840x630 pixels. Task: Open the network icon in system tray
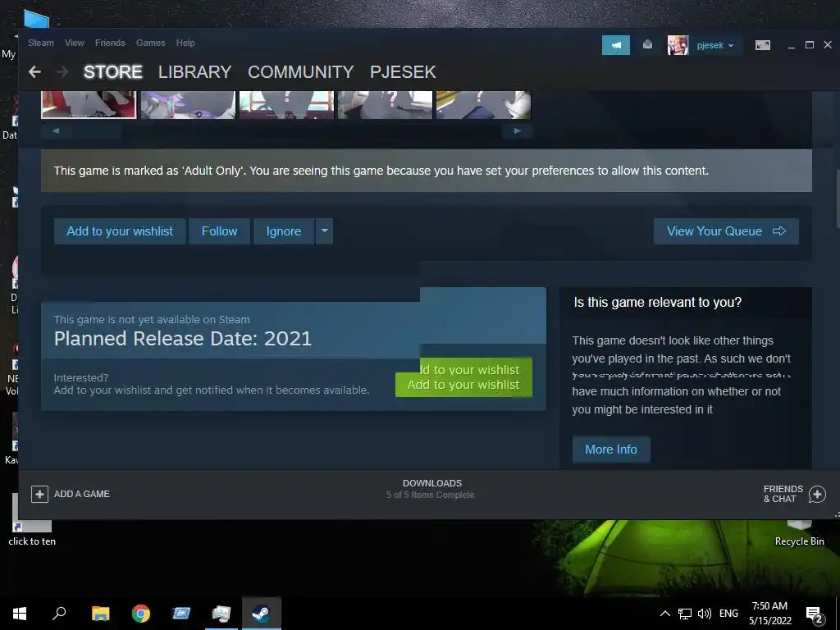tap(685, 614)
